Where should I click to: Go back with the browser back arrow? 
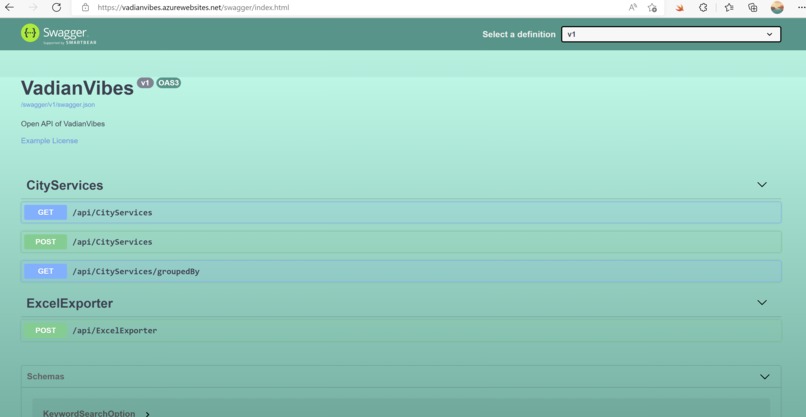[x=9, y=8]
